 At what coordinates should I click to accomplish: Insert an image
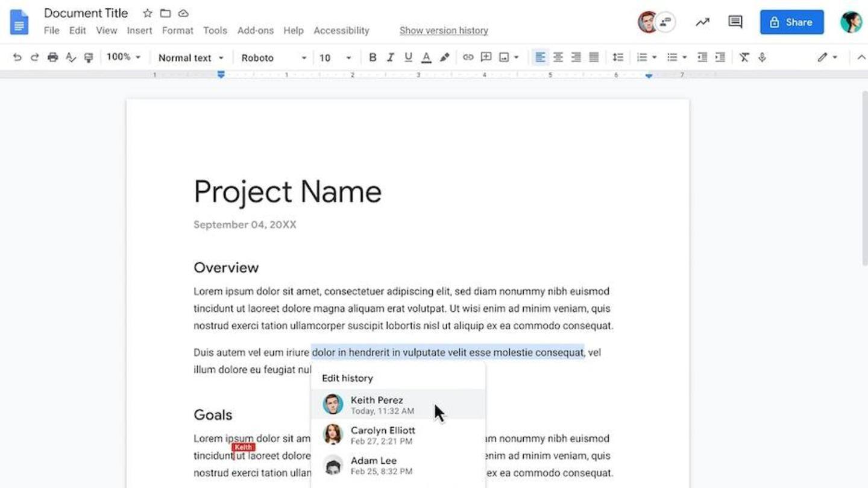coord(504,57)
